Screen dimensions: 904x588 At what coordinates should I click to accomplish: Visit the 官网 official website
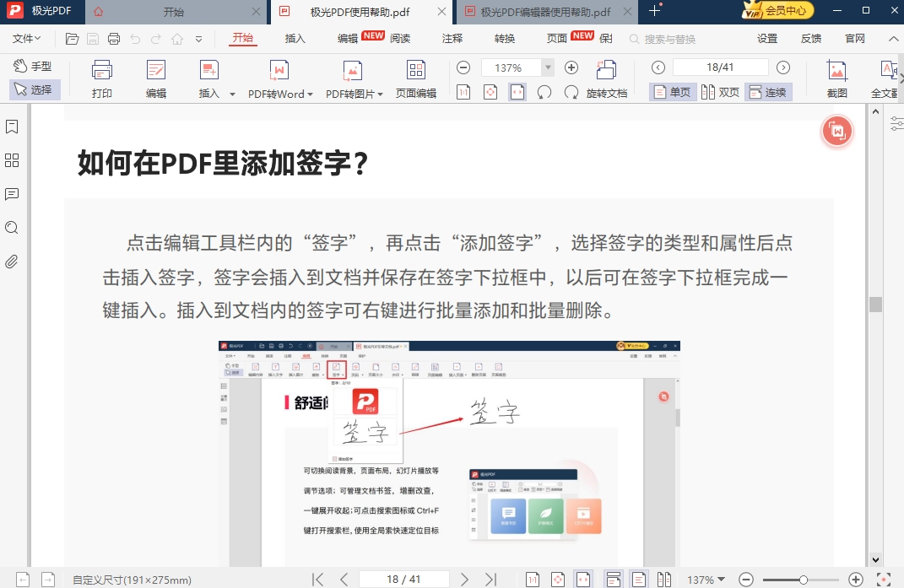point(854,39)
